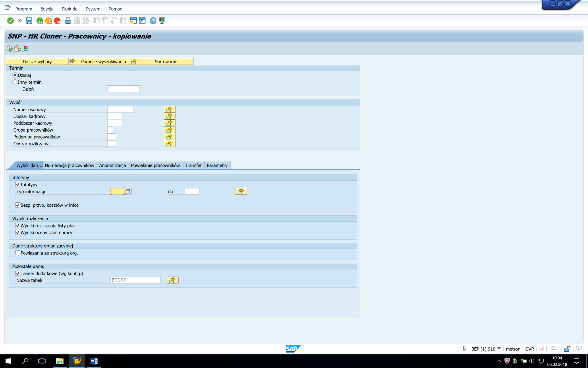Open the SAP command field menu icon
This screenshot has height=368, width=588.
click(7, 8)
